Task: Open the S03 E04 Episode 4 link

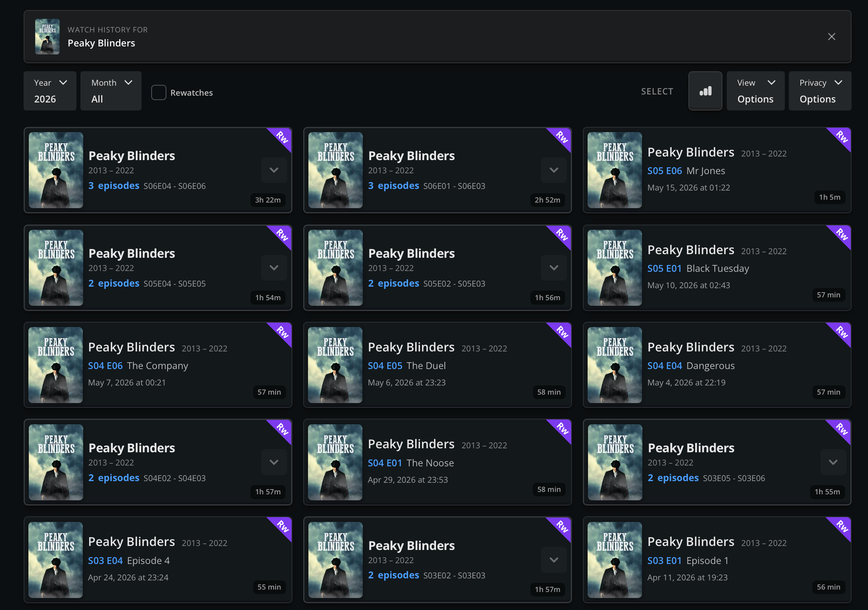Action: 129,561
